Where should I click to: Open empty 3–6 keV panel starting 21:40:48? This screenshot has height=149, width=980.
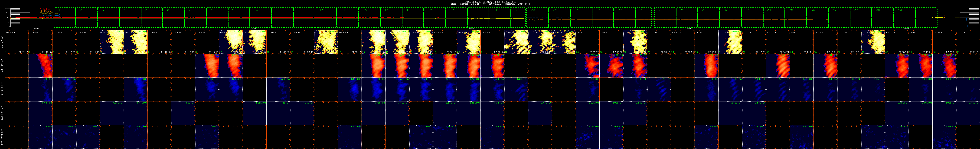tap(17, 42)
